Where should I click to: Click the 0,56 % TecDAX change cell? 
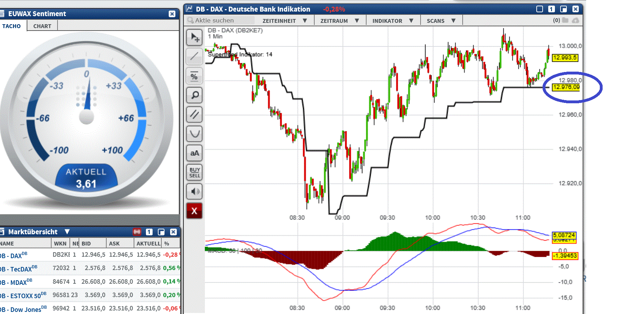(172, 268)
